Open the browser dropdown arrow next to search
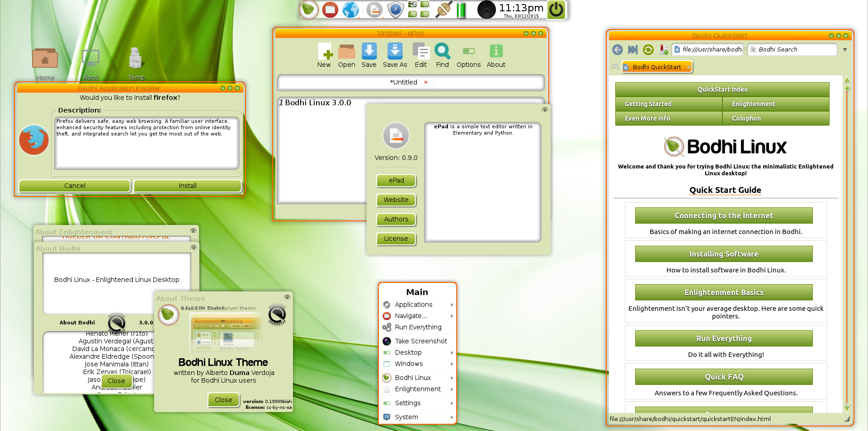The image size is (868, 431). click(845, 50)
